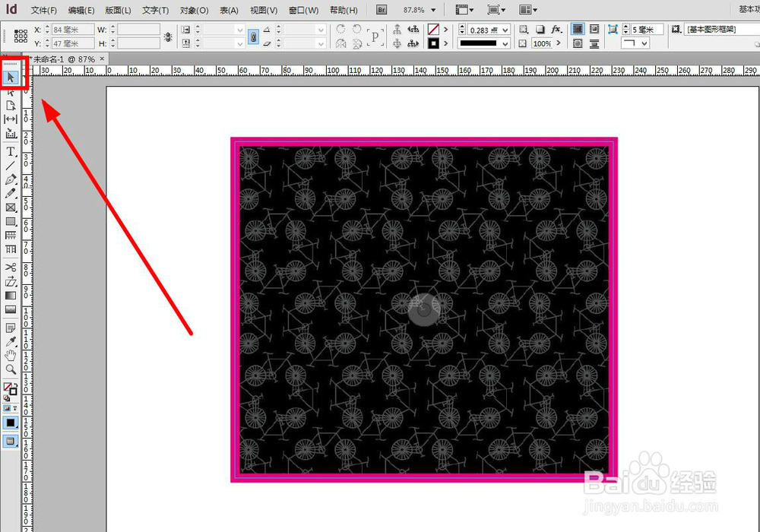Screen dimensions: 760x532
Task: Click the reference point locator grid
Action: pyautogui.click(x=21, y=36)
